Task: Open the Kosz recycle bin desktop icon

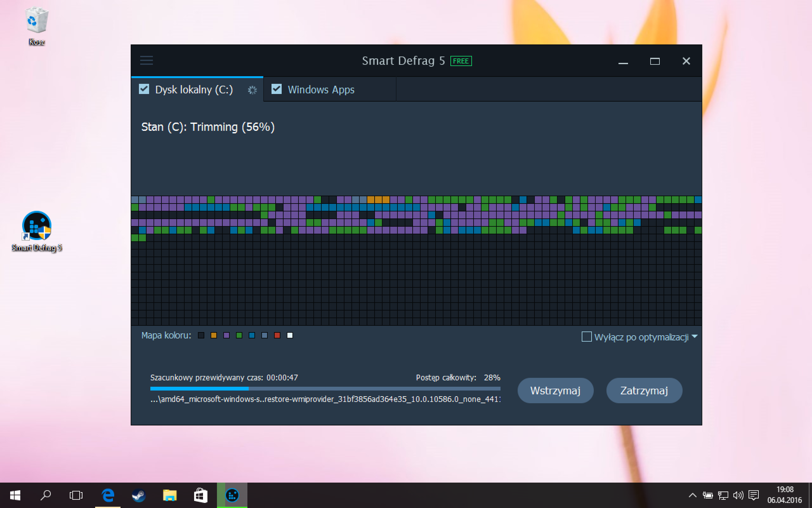Action: (x=36, y=26)
